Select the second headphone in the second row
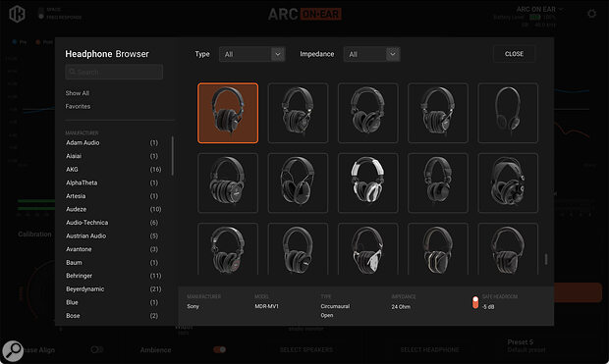Screen dimensions: 609x364 298,182
